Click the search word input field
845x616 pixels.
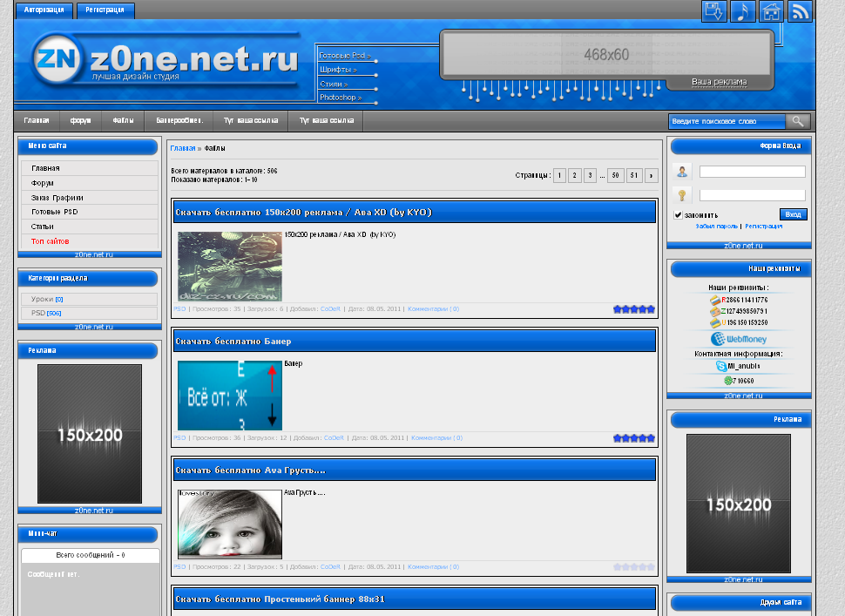tap(727, 121)
